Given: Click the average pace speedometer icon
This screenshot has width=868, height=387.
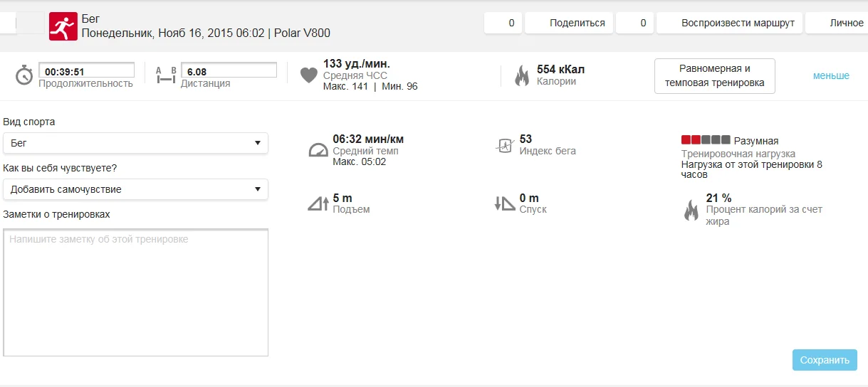Looking at the screenshot, I should (x=318, y=150).
